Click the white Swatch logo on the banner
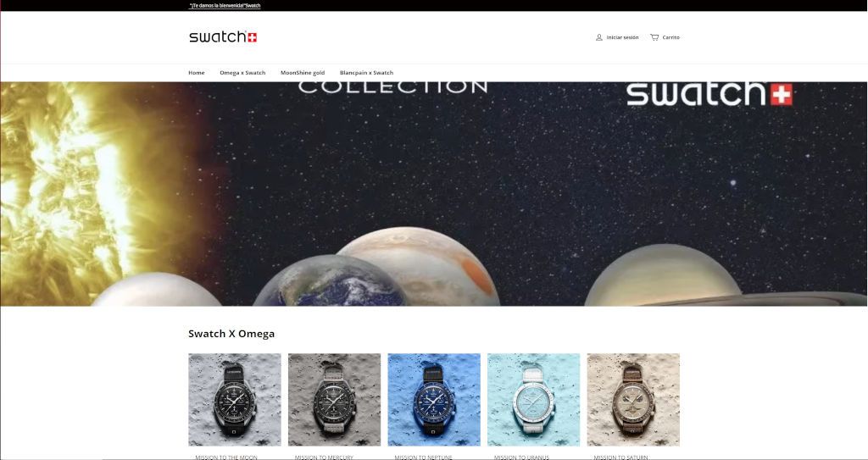 click(x=709, y=93)
